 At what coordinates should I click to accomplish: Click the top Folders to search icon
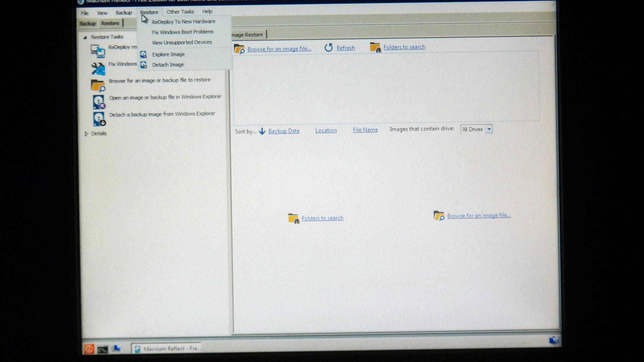coord(376,47)
